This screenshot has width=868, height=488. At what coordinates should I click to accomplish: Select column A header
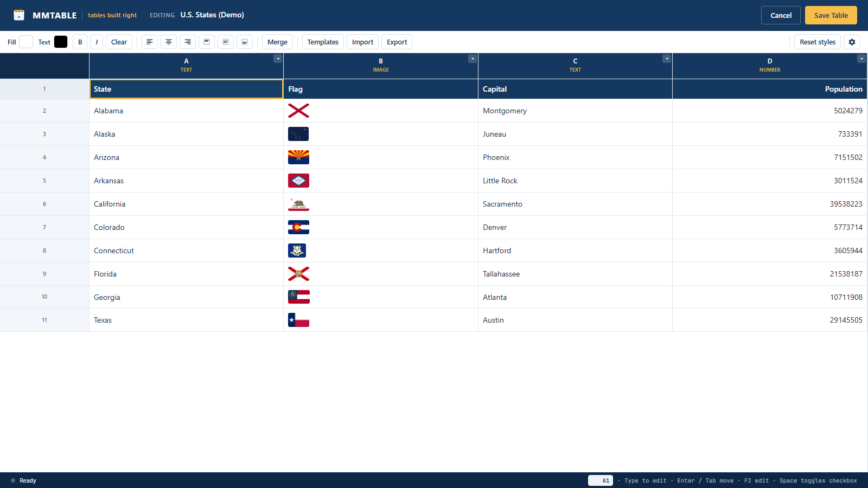pos(186,65)
